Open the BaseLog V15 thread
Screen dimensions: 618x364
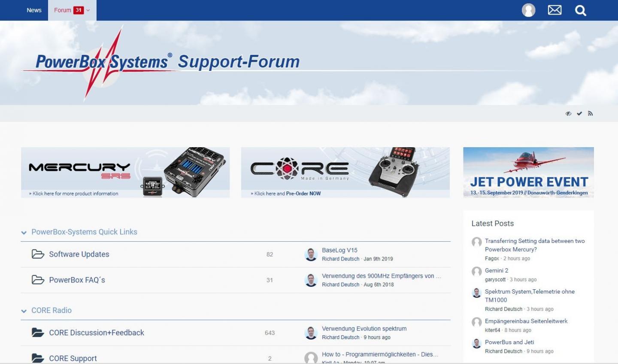point(339,250)
